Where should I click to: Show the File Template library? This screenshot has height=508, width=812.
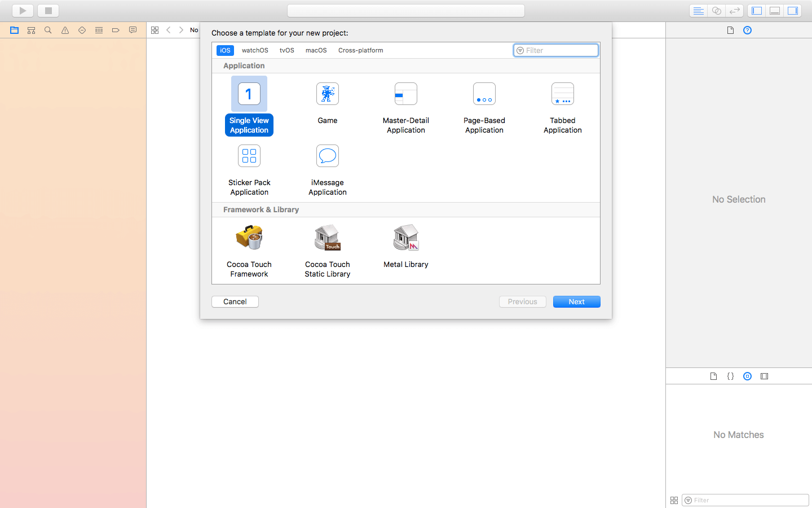point(713,376)
